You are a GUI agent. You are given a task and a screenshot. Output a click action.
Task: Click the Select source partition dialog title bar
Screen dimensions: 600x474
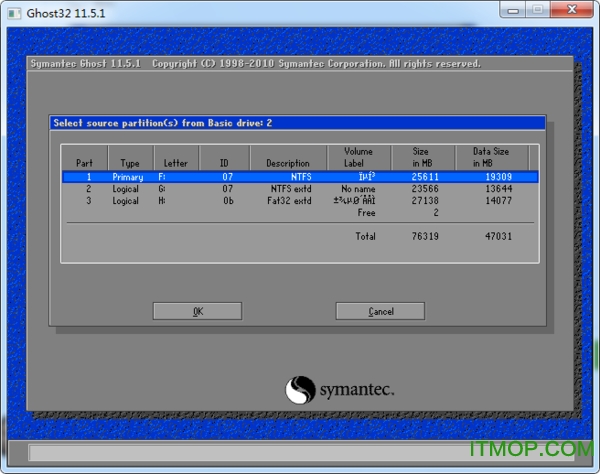pyautogui.click(x=297, y=123)
